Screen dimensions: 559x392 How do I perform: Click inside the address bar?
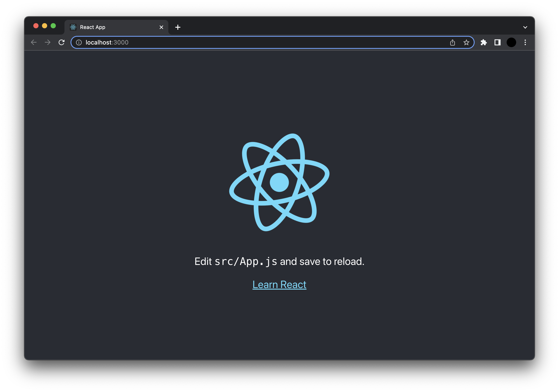219,42
